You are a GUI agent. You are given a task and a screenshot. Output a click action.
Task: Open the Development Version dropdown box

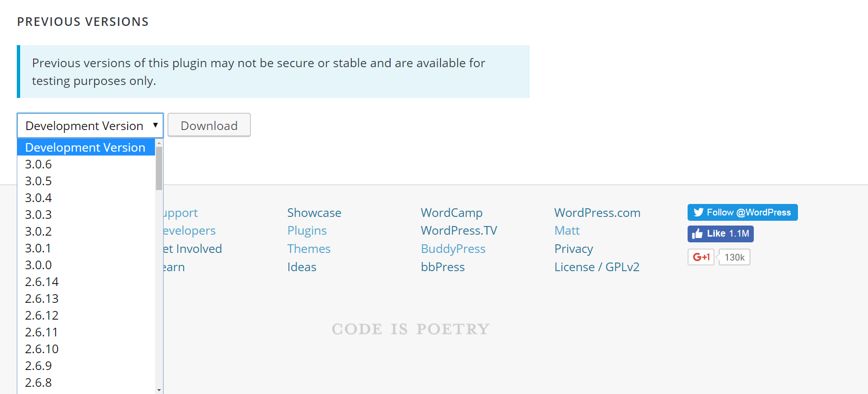(90, 126)
